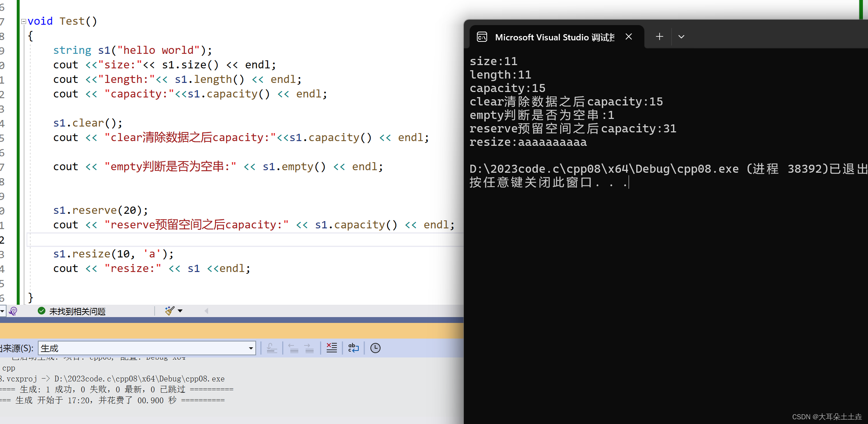Image resolution: width=868 pixels, height=424 pixels.
Task: Go to previous message in output toolbar
Action: click(x=293, y=348)
